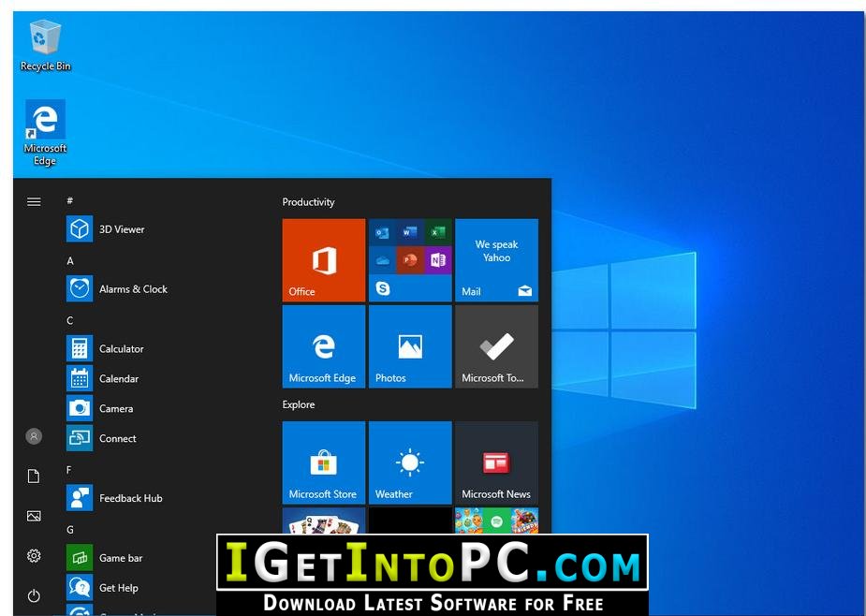Click the letter F header in app list
The height and width of the screenshot is (616, 866).
pyautogui.click(x=69, y=470)
